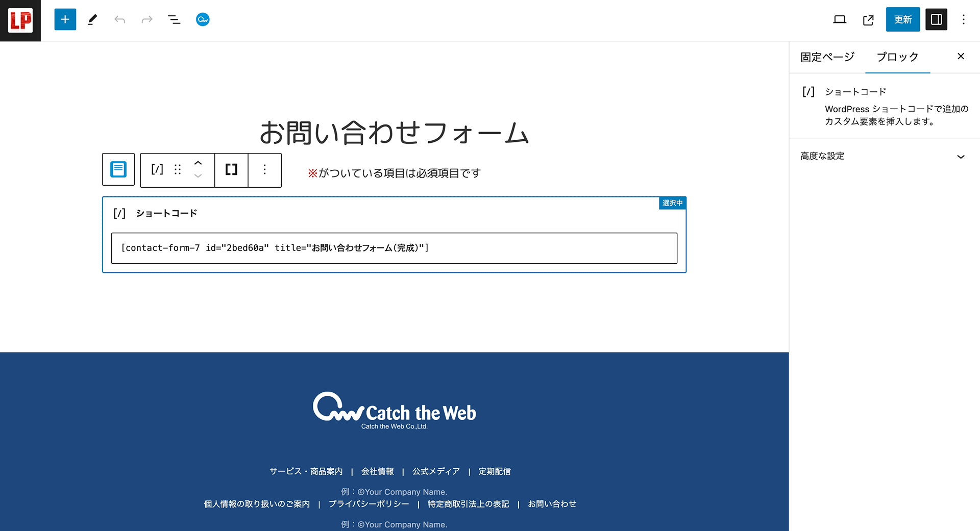Viewport: 980px width, 531px height.
Task: Click the Redo arrow icon
Action: (x=147, y=19)
